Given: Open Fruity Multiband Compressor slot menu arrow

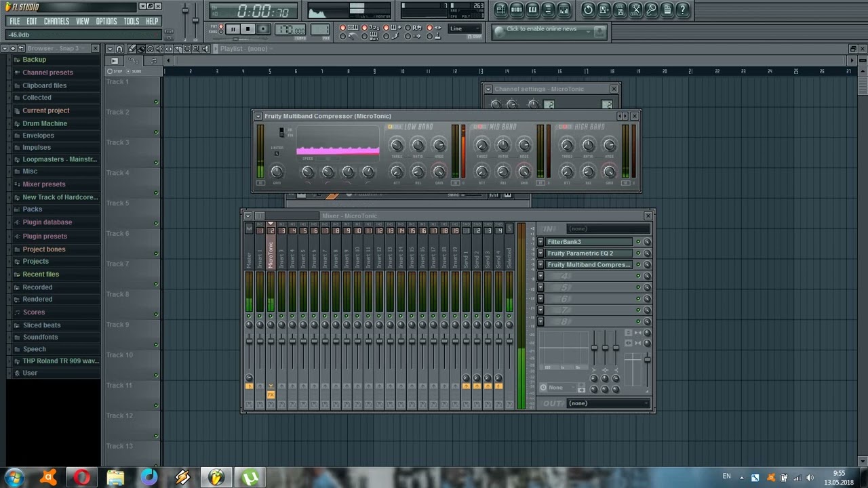Looking at the screenshot, I should pyautogui.click(x=540, y=264).
